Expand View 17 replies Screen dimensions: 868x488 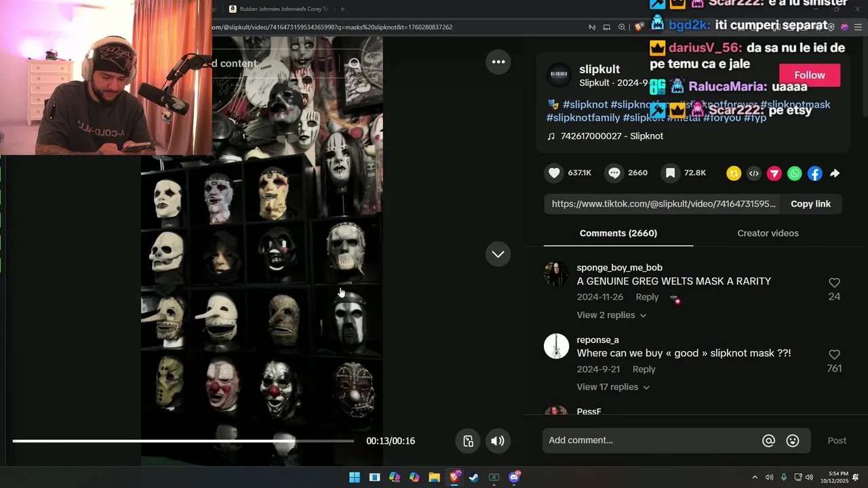coord(613,387)
